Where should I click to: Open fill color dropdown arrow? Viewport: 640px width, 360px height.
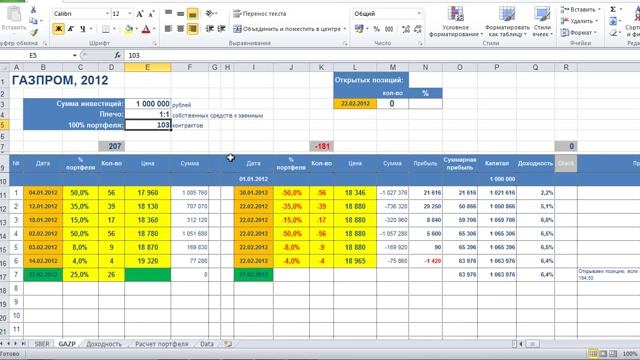pos(136,29)
